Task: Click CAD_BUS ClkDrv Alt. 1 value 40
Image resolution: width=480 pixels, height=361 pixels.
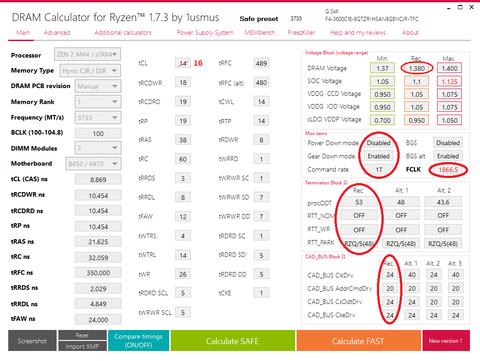Action: (x=412, y=275)
